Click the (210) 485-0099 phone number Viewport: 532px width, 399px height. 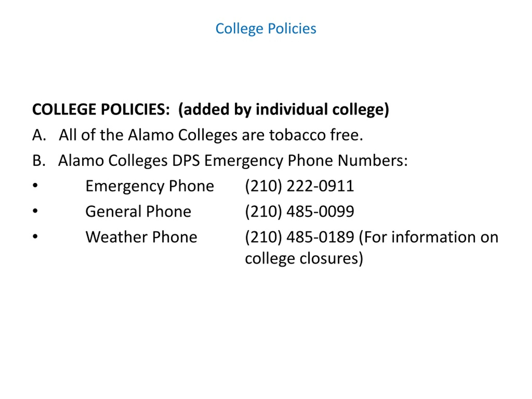pyautogui.click(x=300, y=212)
